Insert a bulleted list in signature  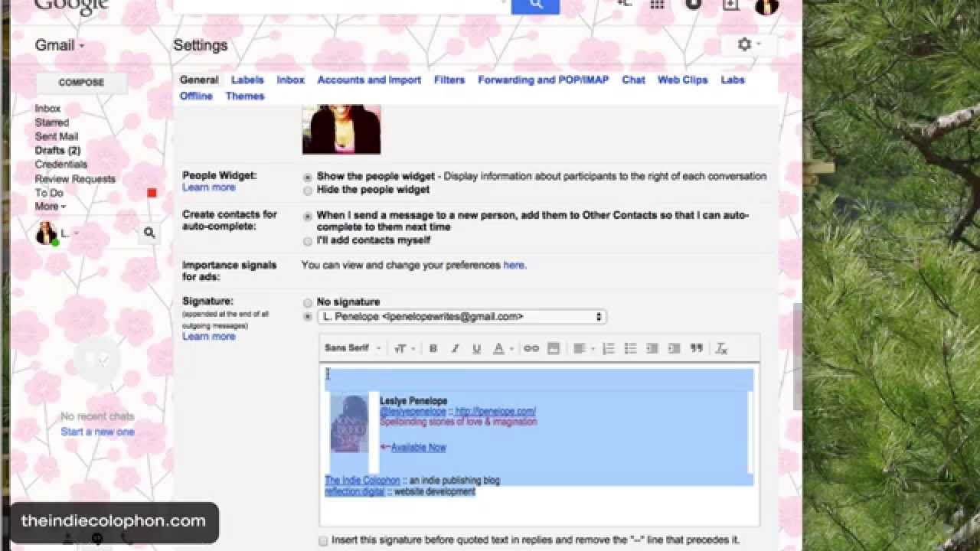tap(630, 348)
